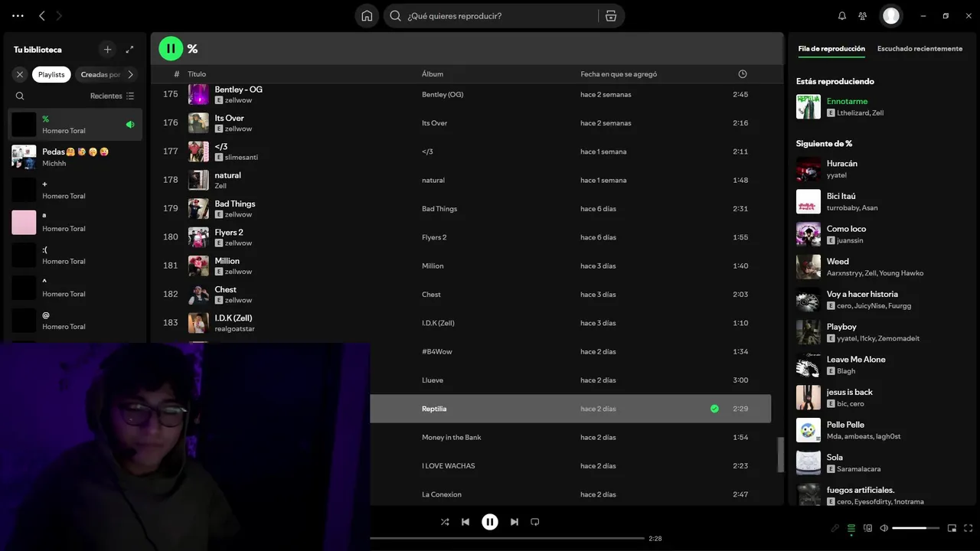Sort by Título column header
Screen dimensions: 980x551
(197, 74)
